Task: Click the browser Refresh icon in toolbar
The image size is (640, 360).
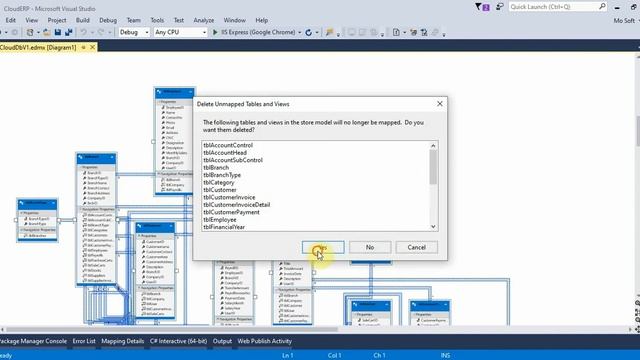Action: (309, 32)
